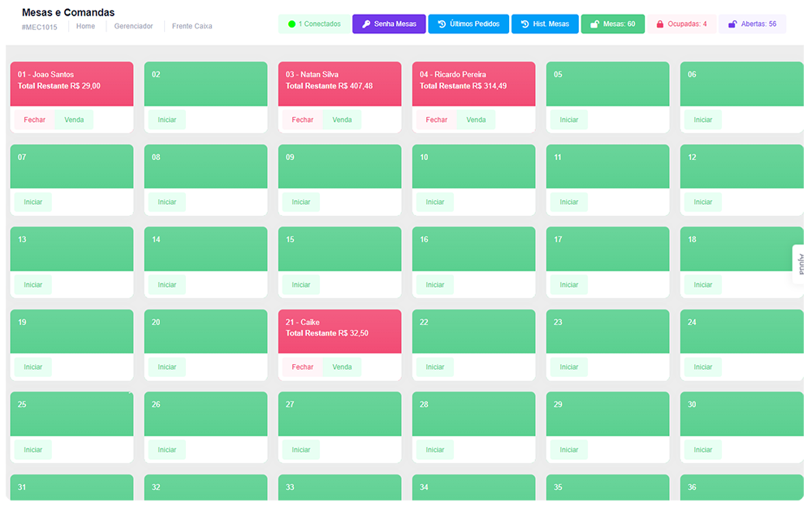Select the red card of table 01 Joao Santos

pos(71,84)
